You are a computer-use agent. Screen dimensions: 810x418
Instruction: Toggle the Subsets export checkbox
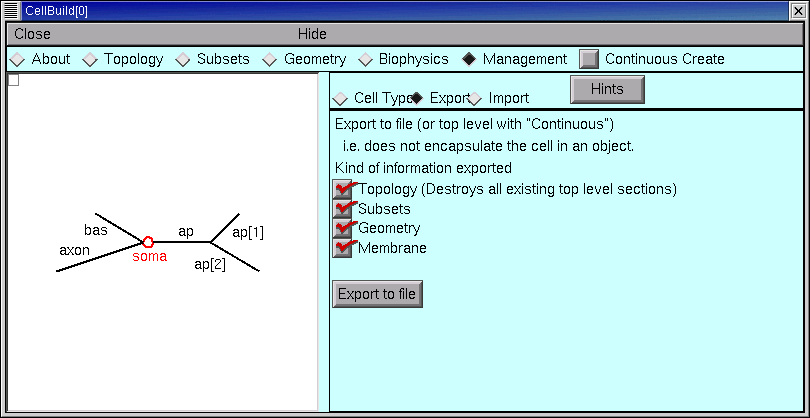[343, 209]
